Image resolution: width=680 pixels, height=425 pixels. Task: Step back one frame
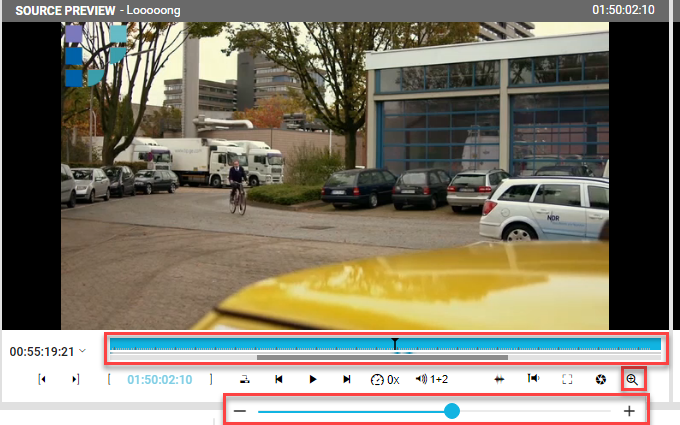tap(279, 380)
